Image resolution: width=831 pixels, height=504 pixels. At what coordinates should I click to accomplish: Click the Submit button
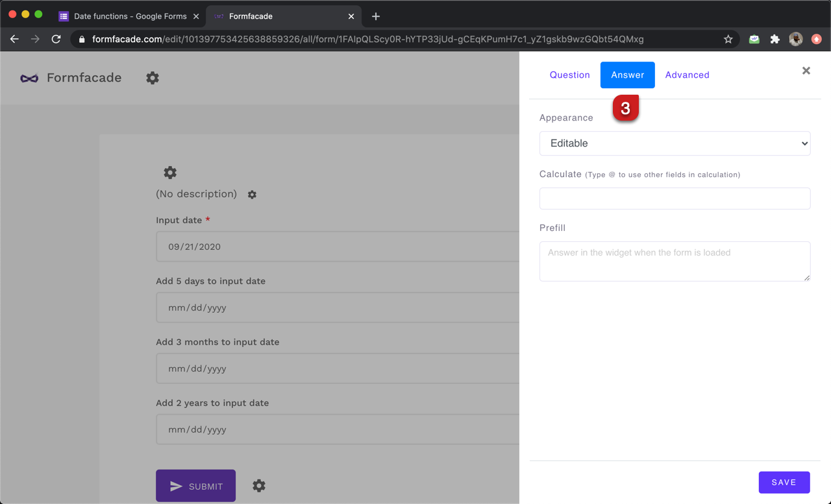pyautogui.click(x=195, y=486)
